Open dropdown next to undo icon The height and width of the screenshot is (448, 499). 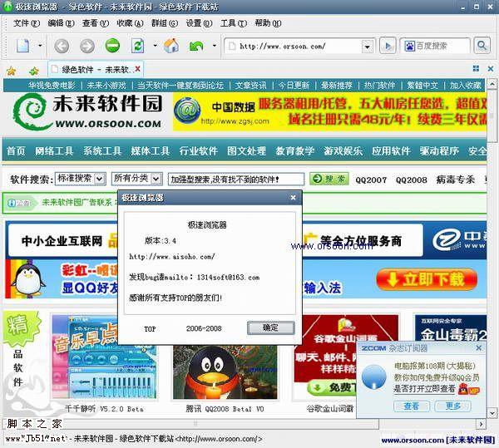(215, 46)
